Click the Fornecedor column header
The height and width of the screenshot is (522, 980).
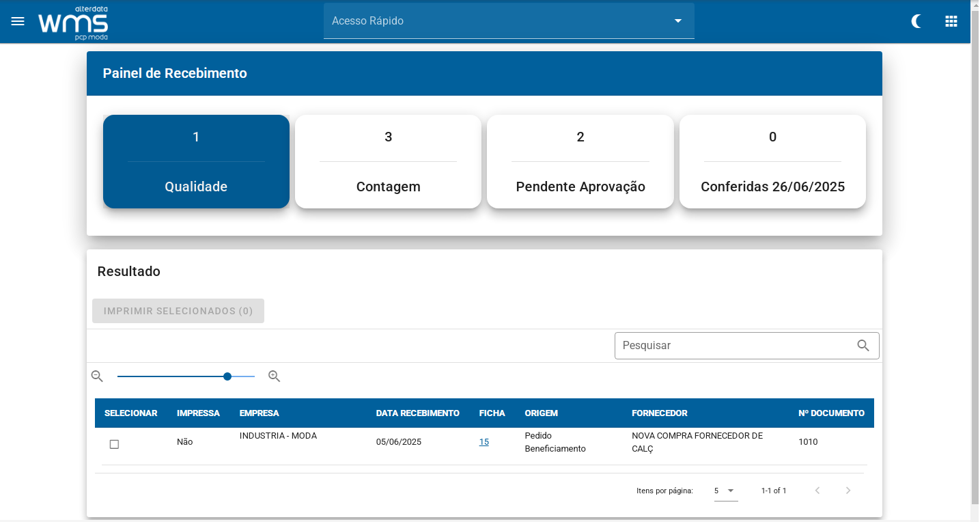click(660, 413)
